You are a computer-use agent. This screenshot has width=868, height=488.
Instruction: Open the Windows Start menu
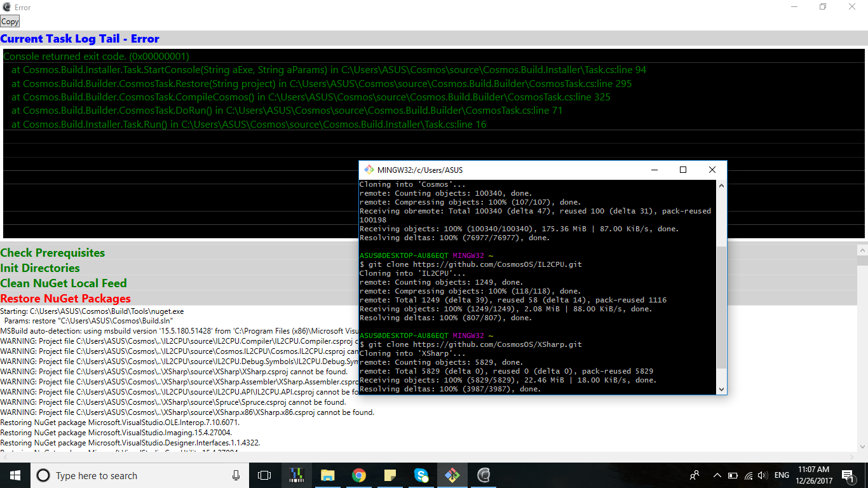[x=14, y=475]
